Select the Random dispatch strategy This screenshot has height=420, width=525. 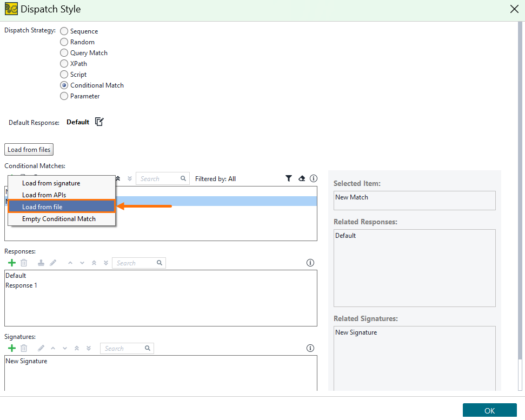(64, 42)
